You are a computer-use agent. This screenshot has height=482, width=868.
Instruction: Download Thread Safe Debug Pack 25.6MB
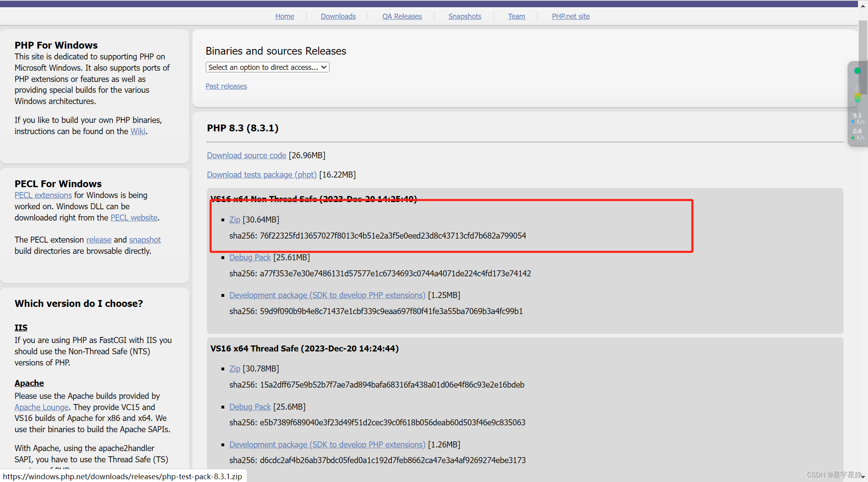coord(250,407)
